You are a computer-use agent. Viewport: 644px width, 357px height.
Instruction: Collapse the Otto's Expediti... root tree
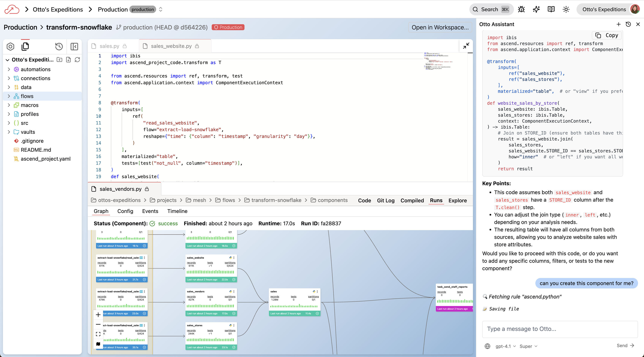7,60
